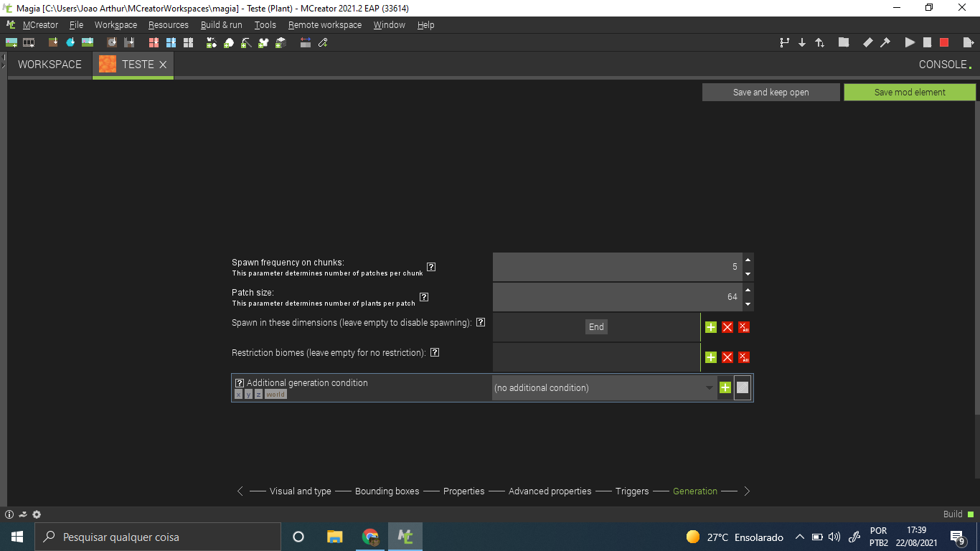Remove all restriction biomes with the red X-all icon

click(x=744, y=357)
